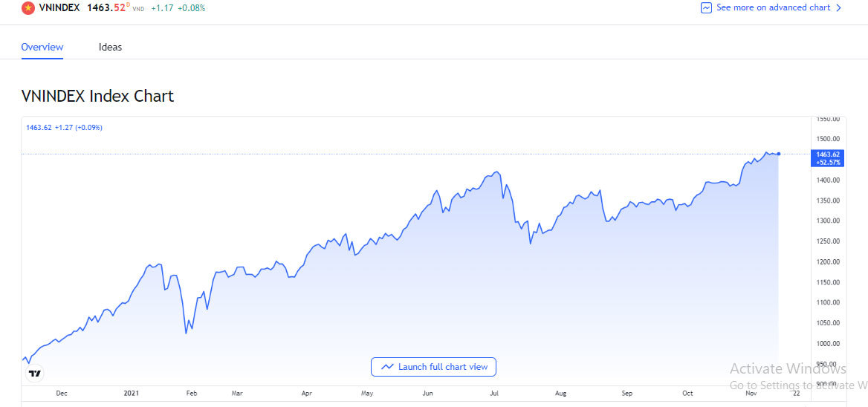Screen dimensions: 868x407
Task: Click the chevron after 'See more on advanced chart'
Action: click(x=839, y=8)
